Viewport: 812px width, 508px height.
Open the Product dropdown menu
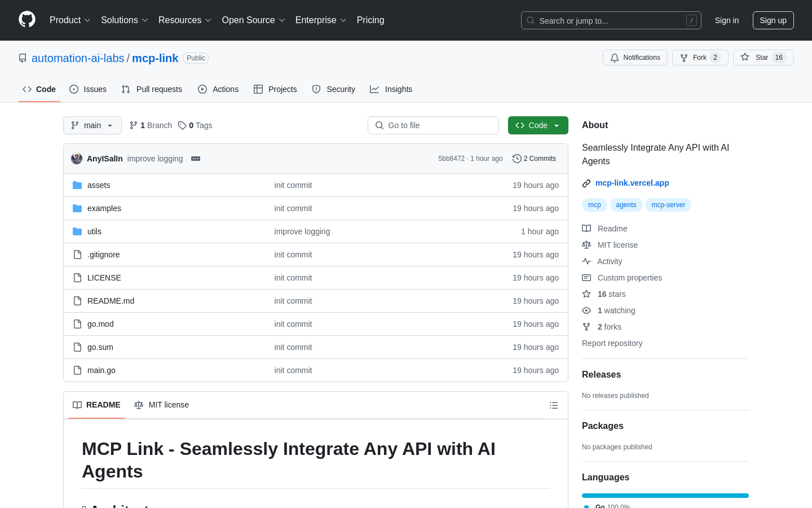(70, 20)
